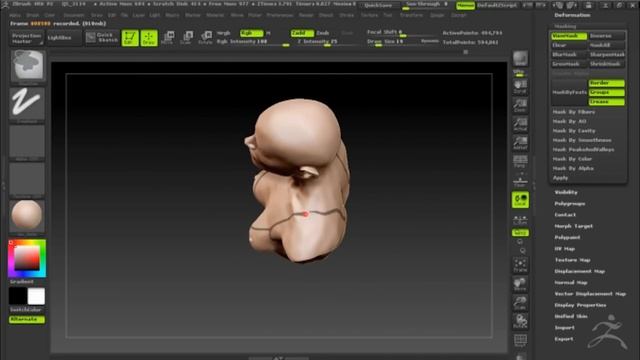This screenshot has height=360, width=640.
Task: Click the Scroll canvas icon
Action: [520, 87]
